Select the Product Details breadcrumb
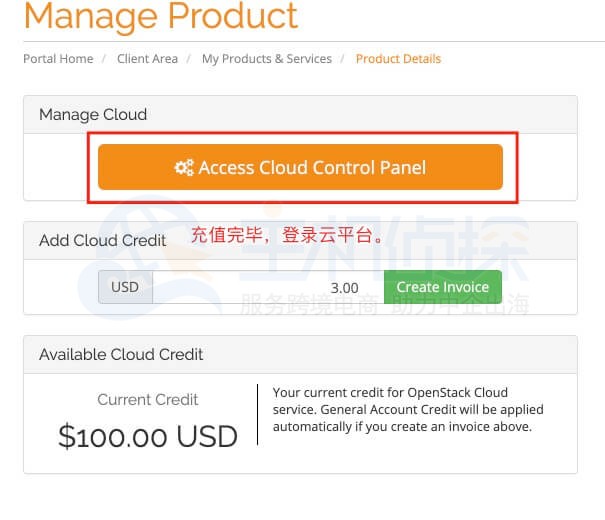This screenshot has width=605, height=520. coord(398,59)
